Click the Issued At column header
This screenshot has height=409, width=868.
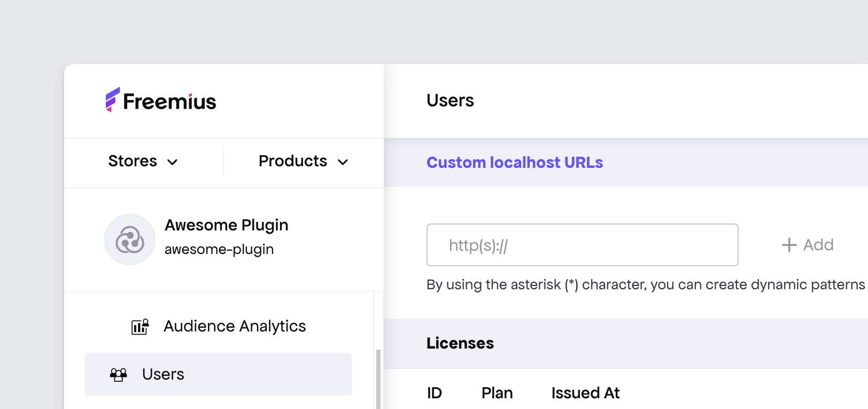coord(585,393)
